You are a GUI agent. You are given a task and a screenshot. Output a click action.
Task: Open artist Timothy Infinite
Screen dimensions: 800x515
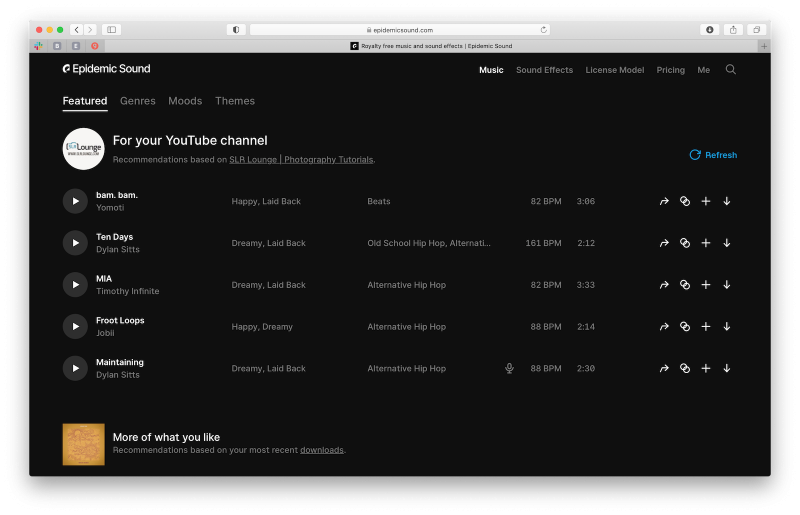[128, 291]
